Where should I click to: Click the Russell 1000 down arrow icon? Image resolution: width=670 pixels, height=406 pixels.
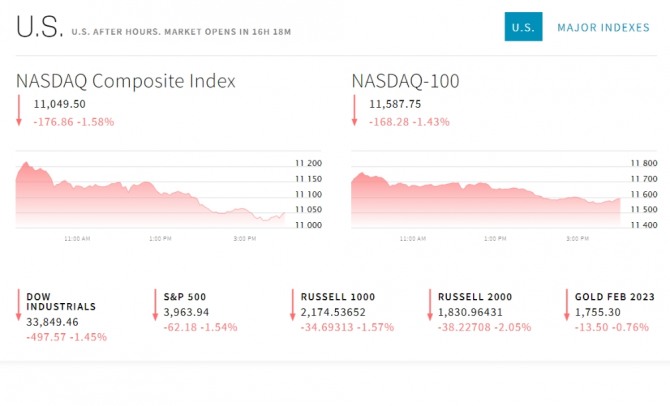pos(291,305)
